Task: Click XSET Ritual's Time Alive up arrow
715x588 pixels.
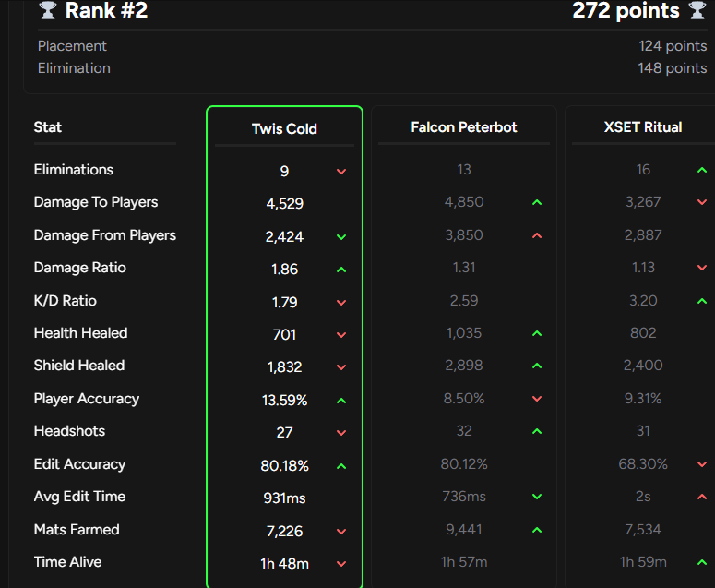Action: (x=702, y=562)
